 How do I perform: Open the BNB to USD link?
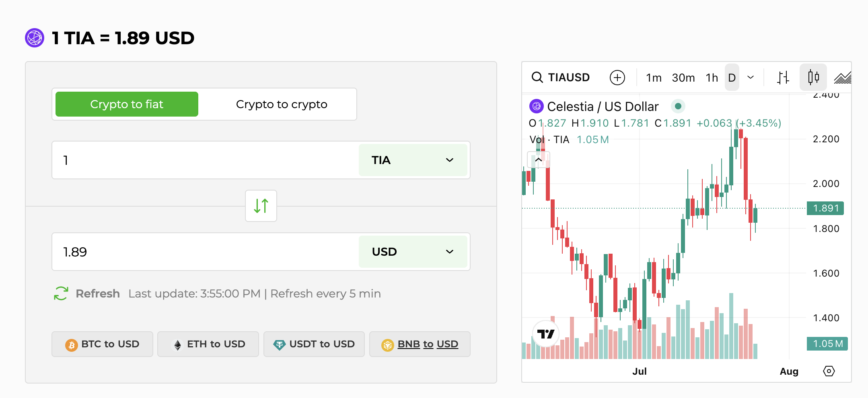[420, 344]
